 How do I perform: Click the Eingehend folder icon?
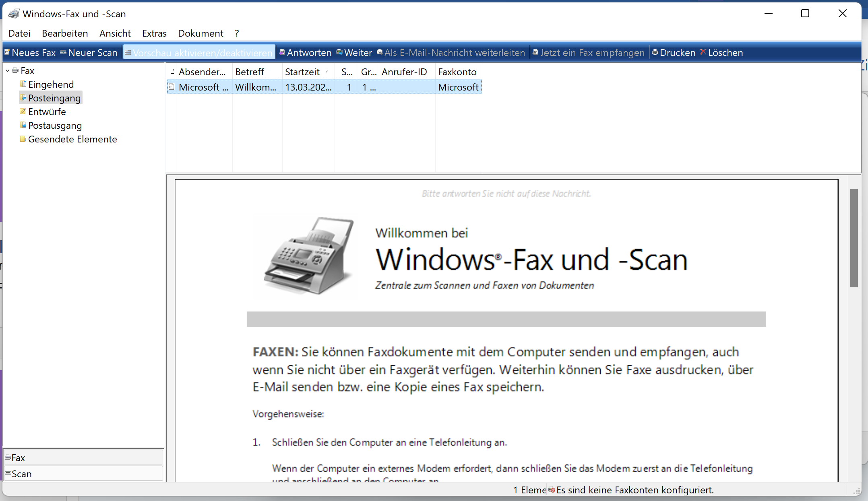pyautogui.click(x=23, y=84)
